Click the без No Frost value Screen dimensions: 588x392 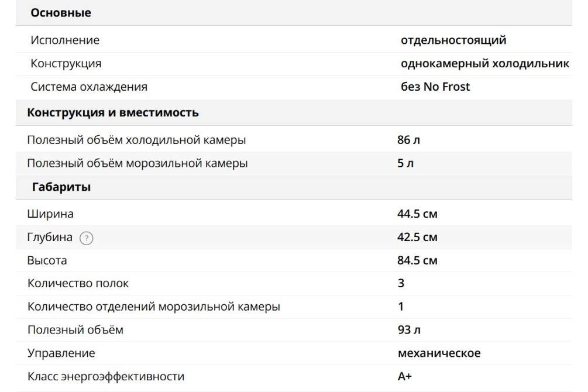click(x=435, y=87)
